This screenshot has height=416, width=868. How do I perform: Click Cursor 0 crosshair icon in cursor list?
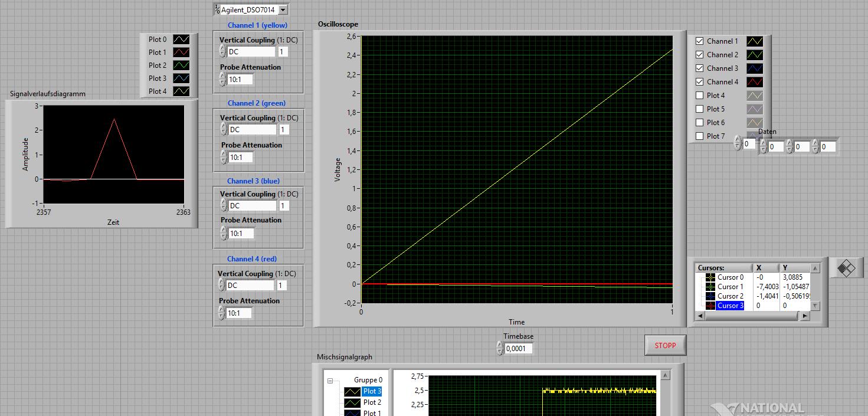pos(710,277)
